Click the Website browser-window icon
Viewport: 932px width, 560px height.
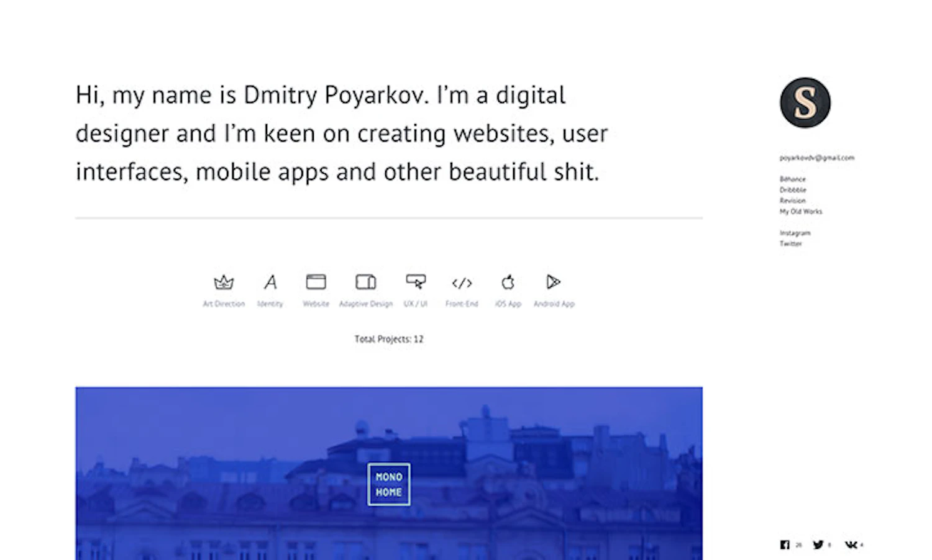tap(316, 282)
